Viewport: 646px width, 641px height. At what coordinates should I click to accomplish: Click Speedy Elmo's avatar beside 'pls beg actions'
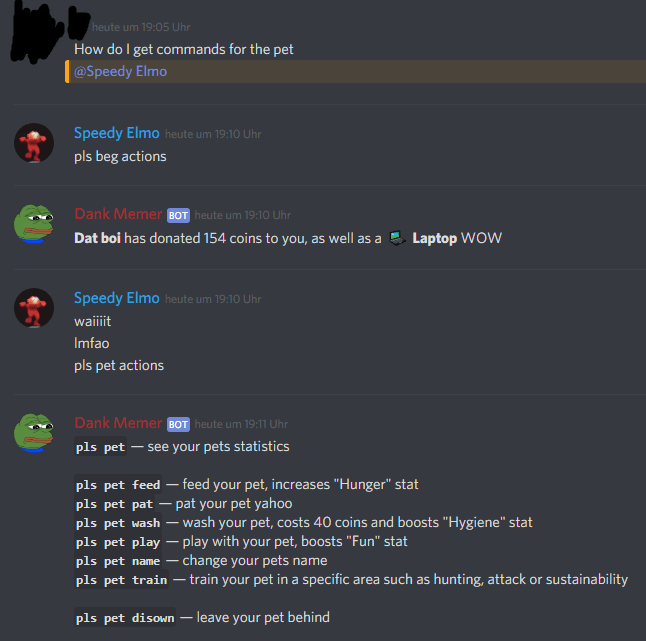(34, 143)
